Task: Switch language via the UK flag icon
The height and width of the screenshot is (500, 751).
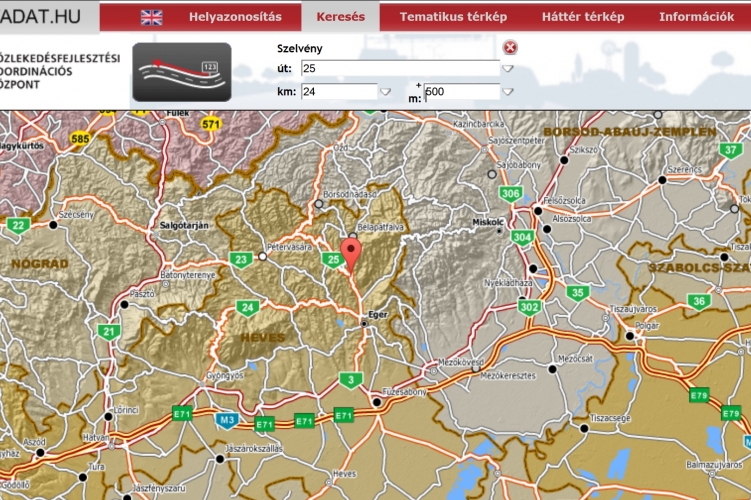Action: pos(151,17)
